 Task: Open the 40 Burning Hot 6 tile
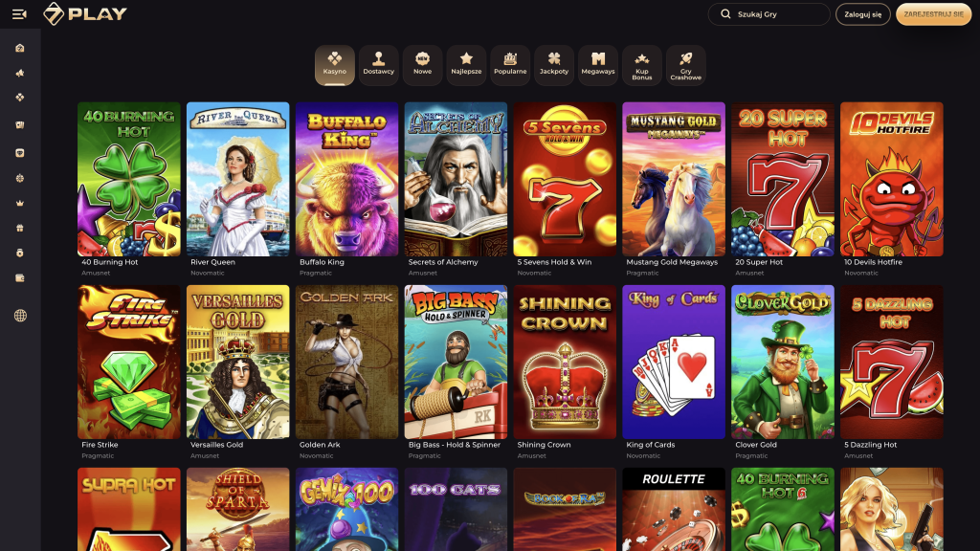(783, 509)
